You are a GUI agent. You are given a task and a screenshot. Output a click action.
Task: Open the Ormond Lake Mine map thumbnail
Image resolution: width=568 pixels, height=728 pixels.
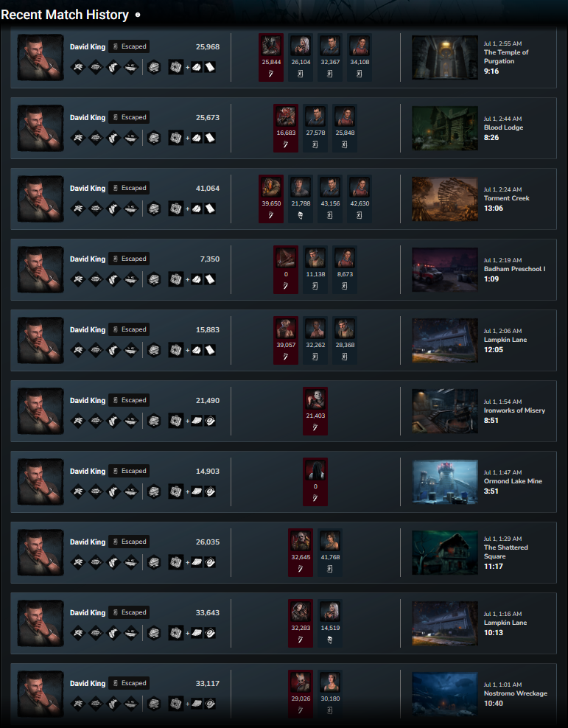point(445,482)
